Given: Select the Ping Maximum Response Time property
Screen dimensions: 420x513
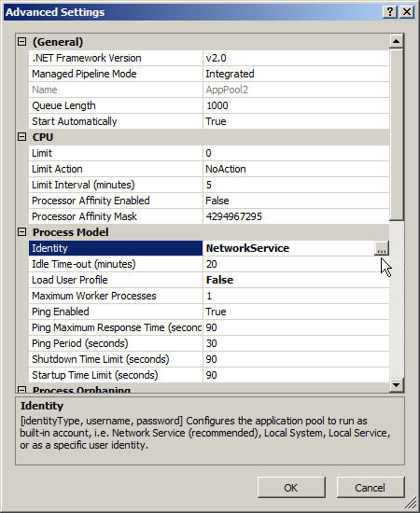Looking at the screenshot, I should [x=116, y=327].
